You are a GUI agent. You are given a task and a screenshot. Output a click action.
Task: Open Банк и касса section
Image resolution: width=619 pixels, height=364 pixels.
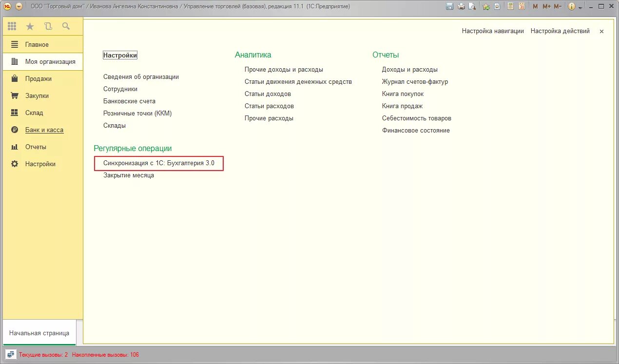pyautogui.click(x=43, y=130)
